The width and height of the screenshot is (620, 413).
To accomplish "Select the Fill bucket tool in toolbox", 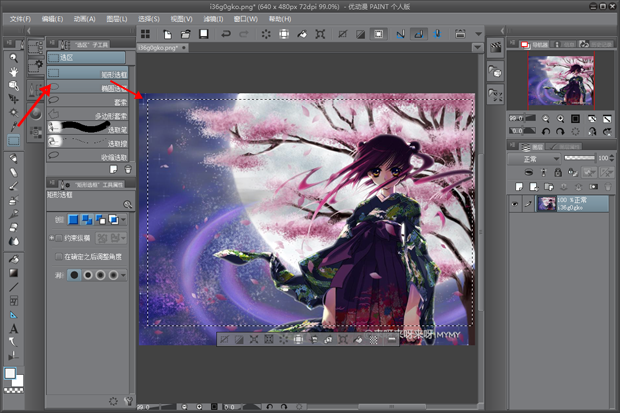I will [13, 259].
